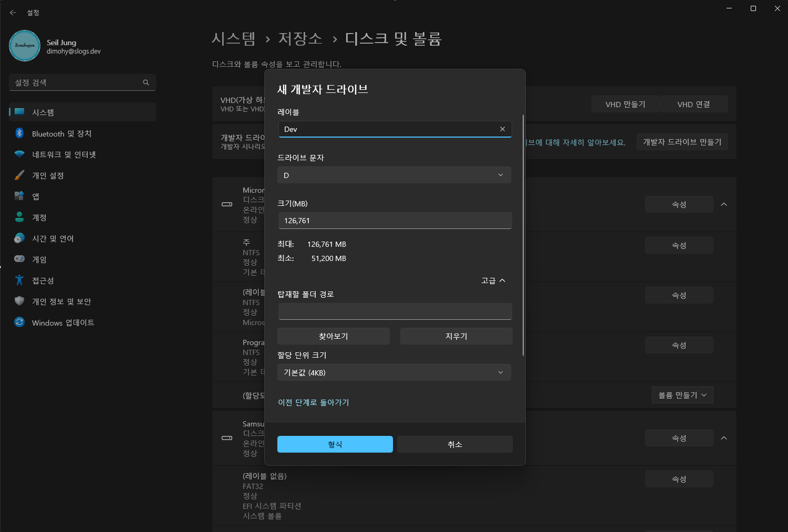Image resolution: width=788 pixels, height=532 pixels.
Task: Click the dimohy@slogs.dev account email
Action: [74, 51]
